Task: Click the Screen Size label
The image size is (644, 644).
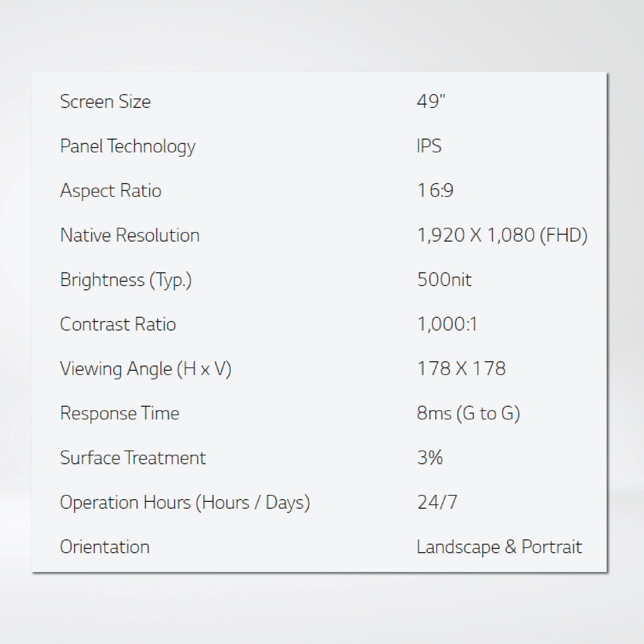Action: tap(105, 102)
